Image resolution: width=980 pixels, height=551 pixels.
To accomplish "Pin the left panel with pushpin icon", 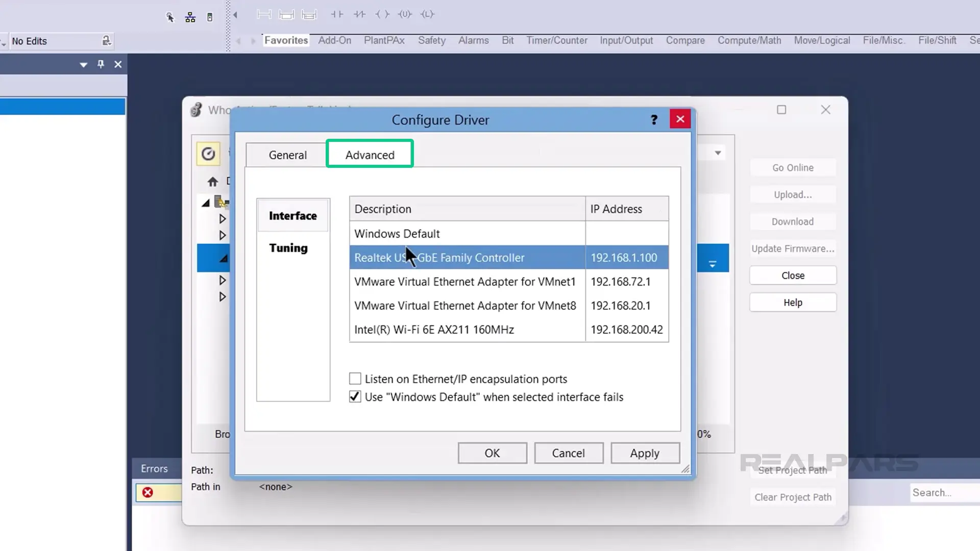I will 101,64.
